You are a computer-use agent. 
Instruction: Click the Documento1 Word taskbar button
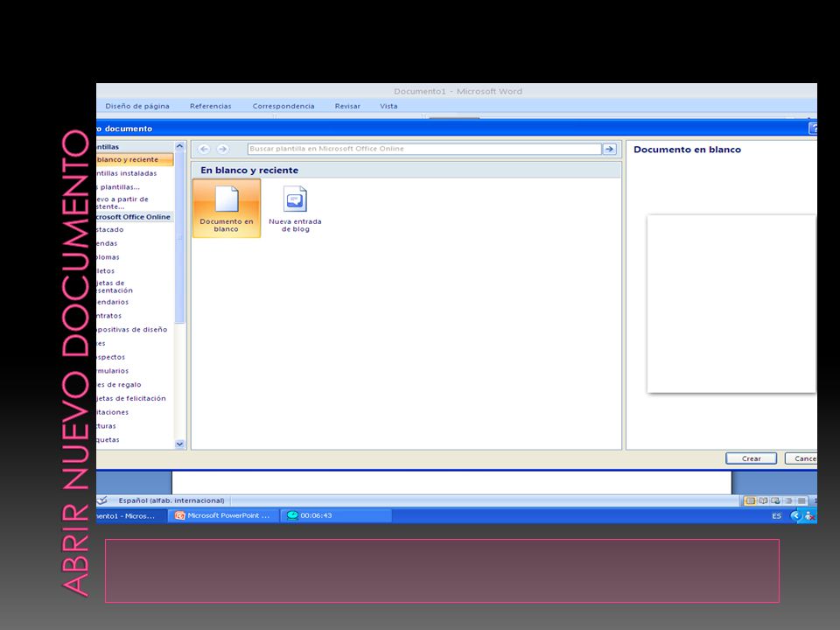tap(130, 515)
